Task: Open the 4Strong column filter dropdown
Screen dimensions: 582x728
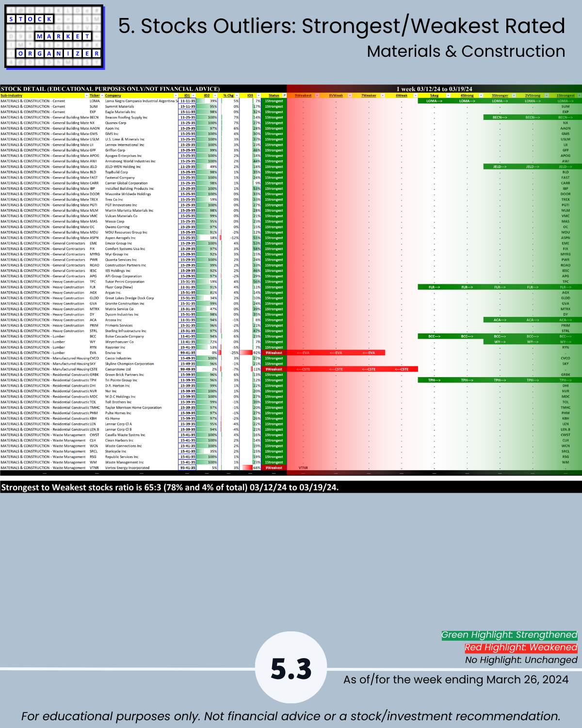Action: pos(481,96)
